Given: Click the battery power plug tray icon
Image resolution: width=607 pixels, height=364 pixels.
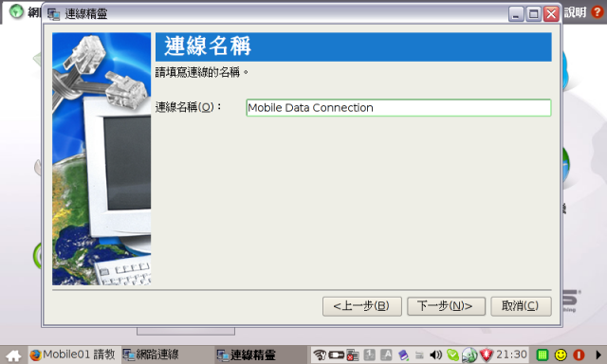Looking at the screenshot, I should point(336,355).
